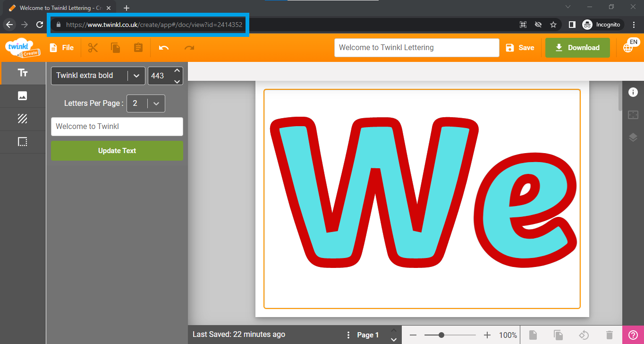The image size is (644, 344).
Task: Click the zoom slider handle
Action: point(441,335)
